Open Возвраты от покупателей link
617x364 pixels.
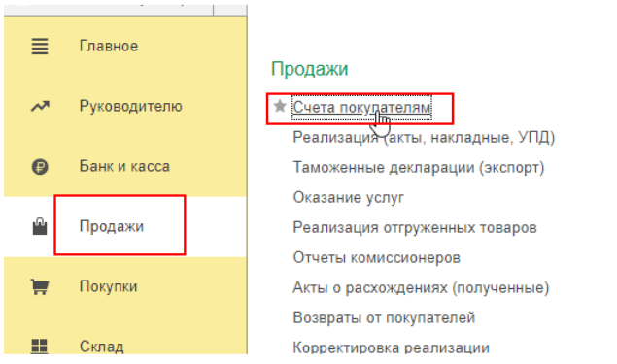click(384, 317)
